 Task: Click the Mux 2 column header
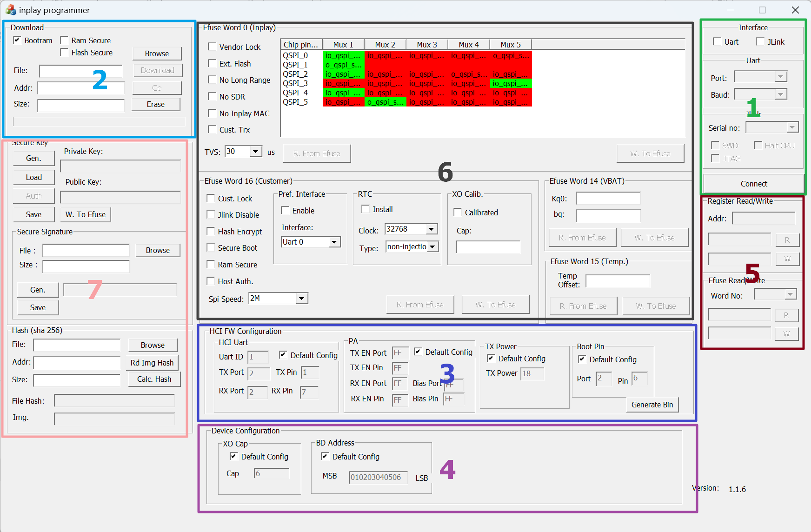pos(385,45)
